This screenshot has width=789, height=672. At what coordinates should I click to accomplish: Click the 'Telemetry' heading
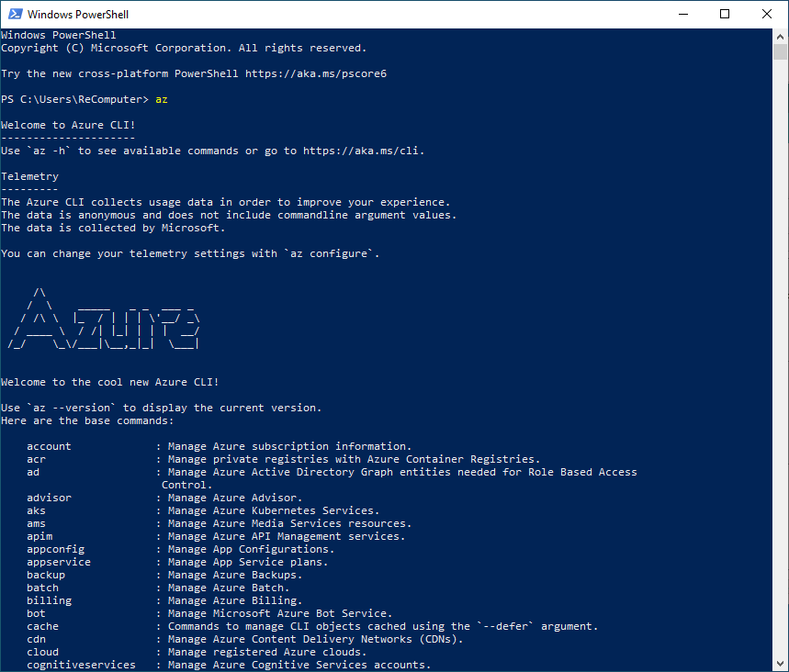[x=29, y=176]
